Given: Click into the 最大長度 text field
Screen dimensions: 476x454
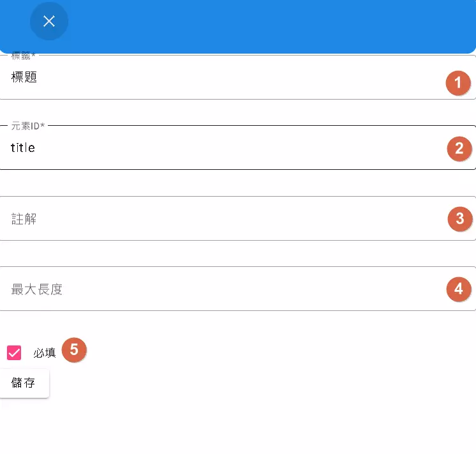Looking at the screenshot, I should click(223, 289).
